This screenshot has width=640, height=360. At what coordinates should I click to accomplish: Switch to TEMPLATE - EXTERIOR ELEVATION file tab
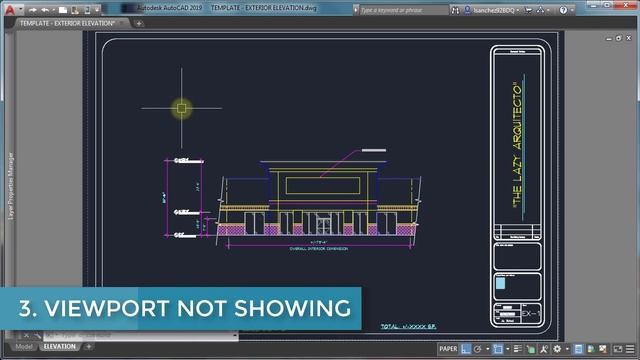[x=67, y=23]
